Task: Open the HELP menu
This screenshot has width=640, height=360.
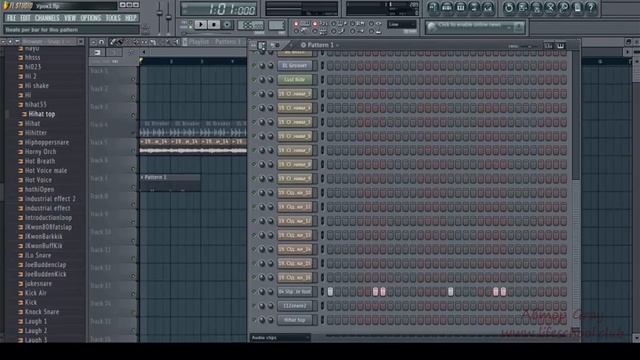Action: 131,18
